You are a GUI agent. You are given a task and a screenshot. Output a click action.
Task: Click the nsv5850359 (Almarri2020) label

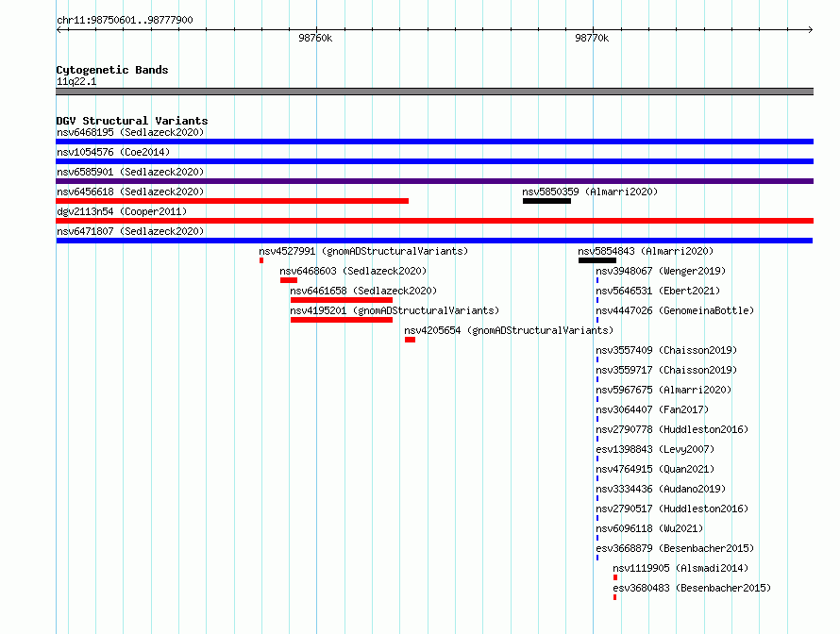590,192
